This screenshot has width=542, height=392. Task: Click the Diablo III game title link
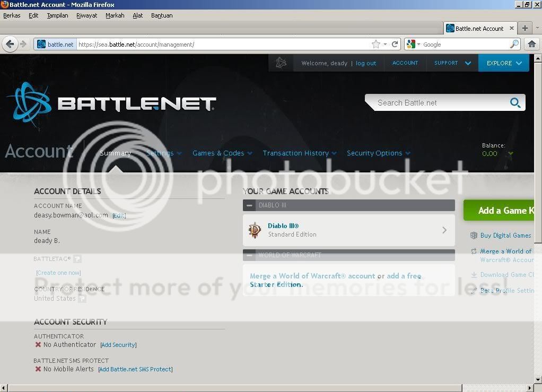pos(283,226)
